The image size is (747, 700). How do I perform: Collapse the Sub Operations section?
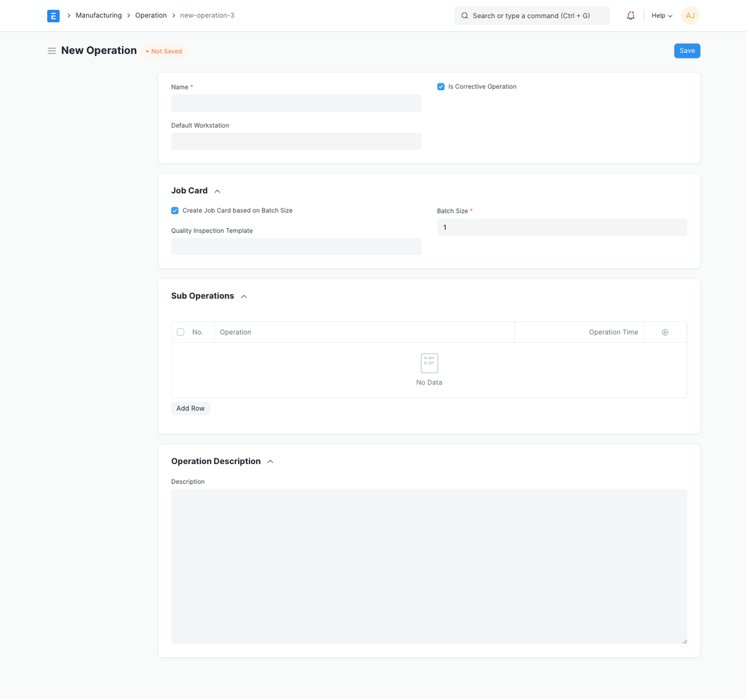click(x=244, y=296)
